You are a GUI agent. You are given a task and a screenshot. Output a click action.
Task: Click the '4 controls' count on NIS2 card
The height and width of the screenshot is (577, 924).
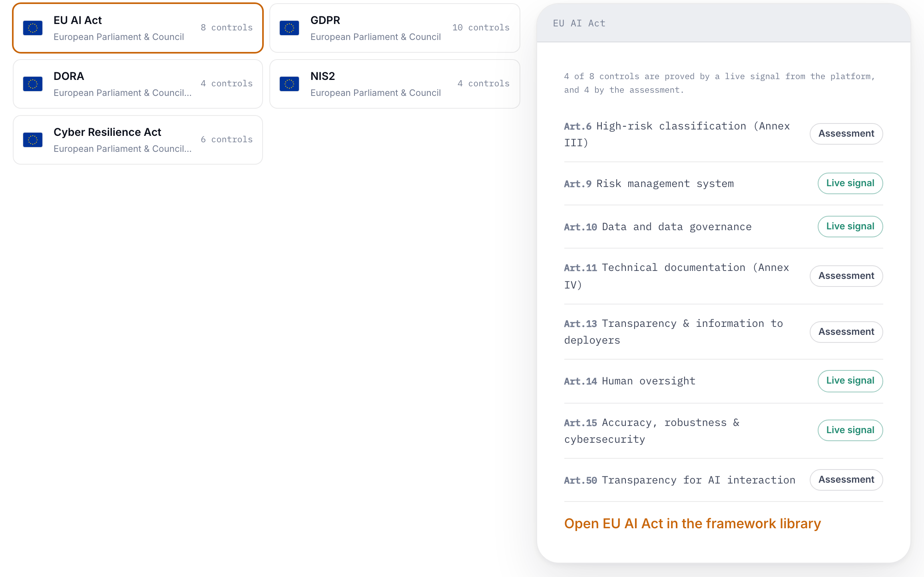484,84
